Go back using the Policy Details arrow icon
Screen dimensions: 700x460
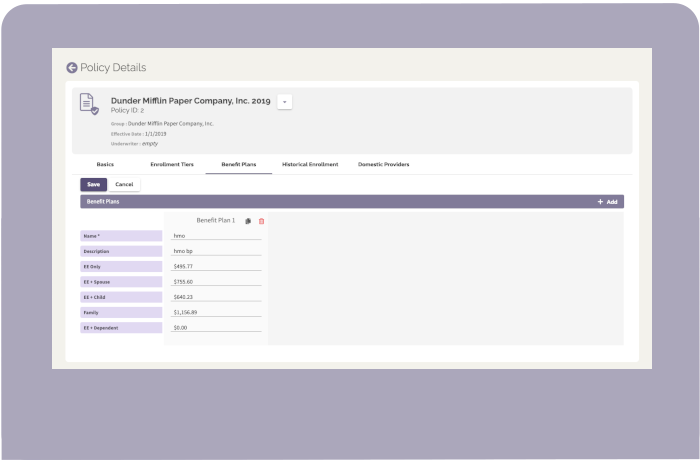pyautogui.click(x=72, y=67)
